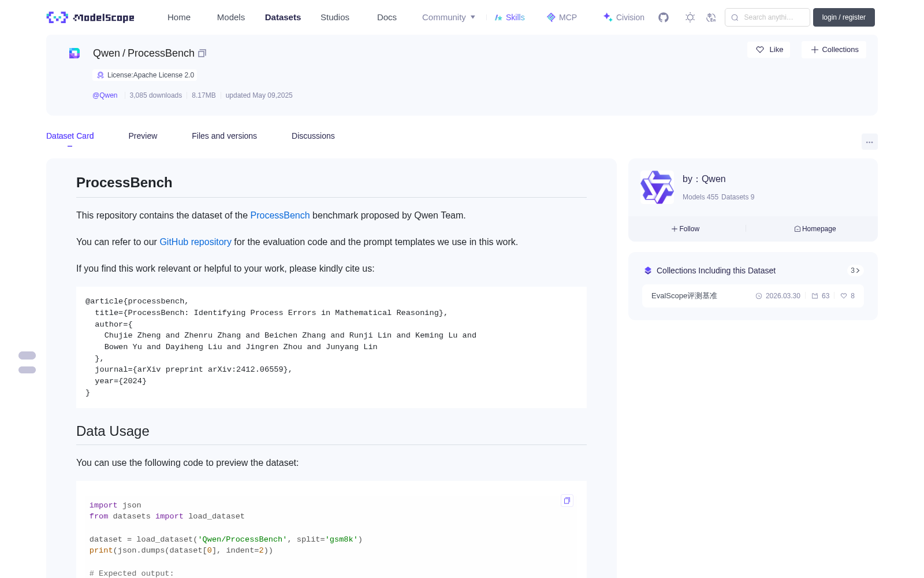This screenshot has width=924, height=578.
Task: Switch to the Preview tab
Action: pos(143,136)
